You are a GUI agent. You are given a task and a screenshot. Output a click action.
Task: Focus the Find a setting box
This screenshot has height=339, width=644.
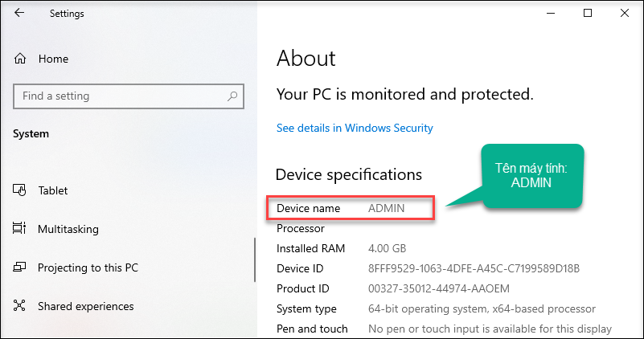[129, 96]
